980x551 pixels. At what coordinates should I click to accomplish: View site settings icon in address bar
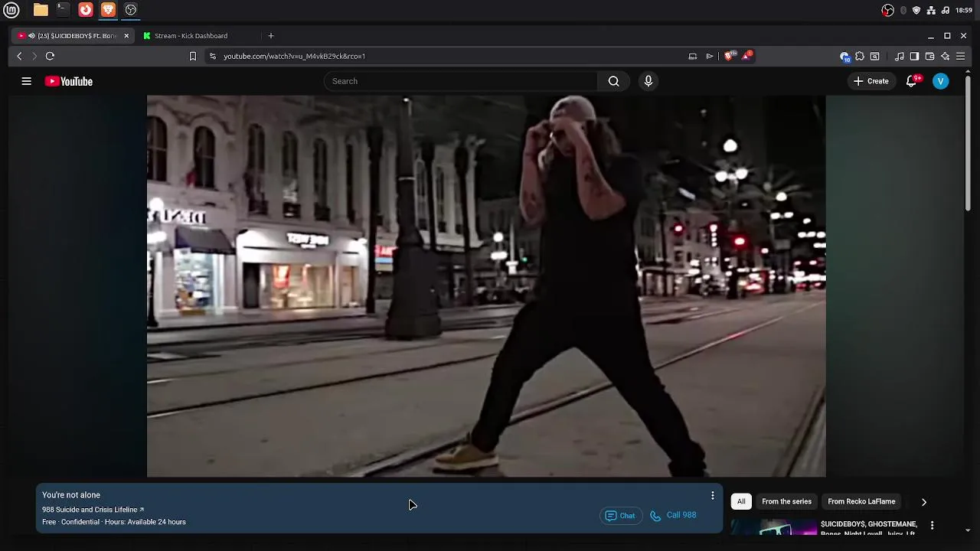pyautogui.click(x=213, y=56)
